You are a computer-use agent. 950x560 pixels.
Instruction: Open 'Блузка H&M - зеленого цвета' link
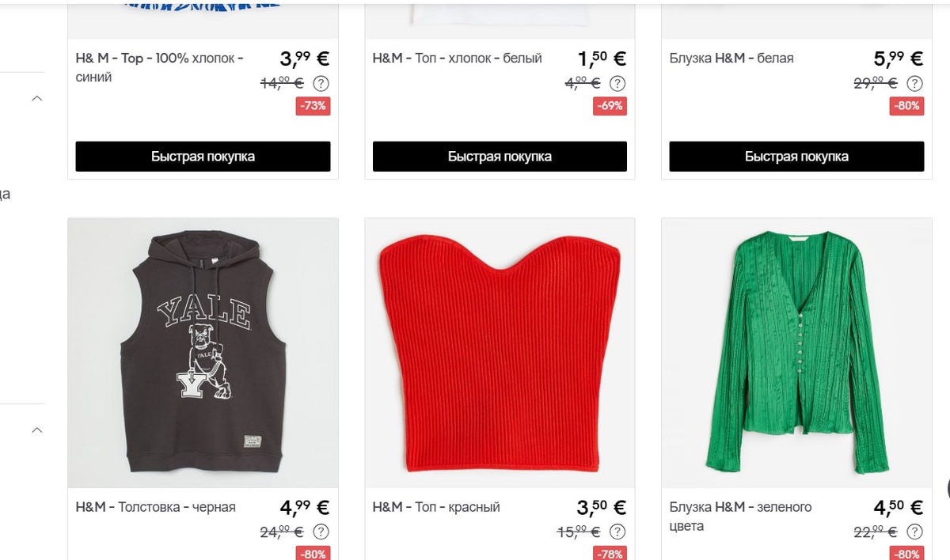(x=740, y=516)
